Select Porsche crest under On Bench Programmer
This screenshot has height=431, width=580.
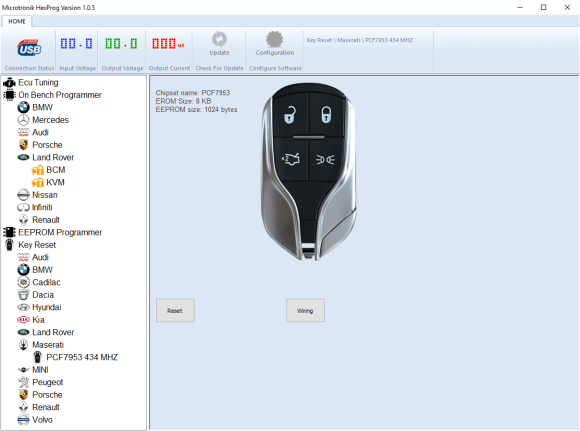click(23, 145)
